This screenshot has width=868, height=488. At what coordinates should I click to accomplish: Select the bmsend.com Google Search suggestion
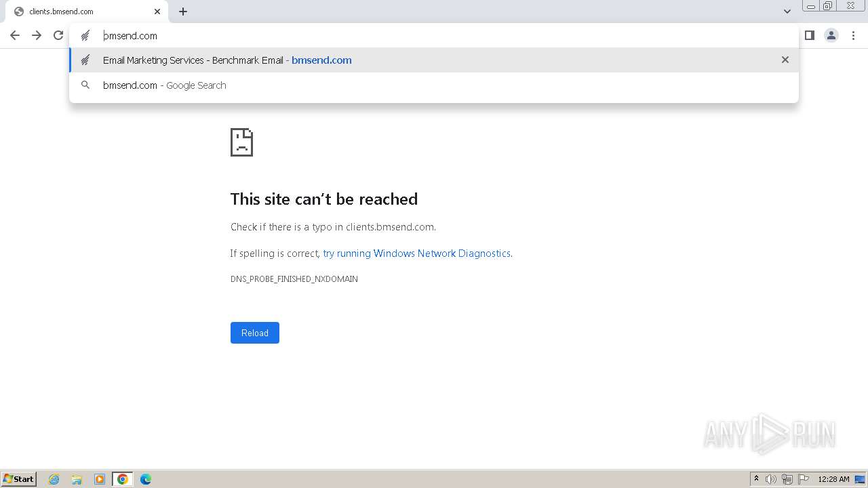(434, 85)
